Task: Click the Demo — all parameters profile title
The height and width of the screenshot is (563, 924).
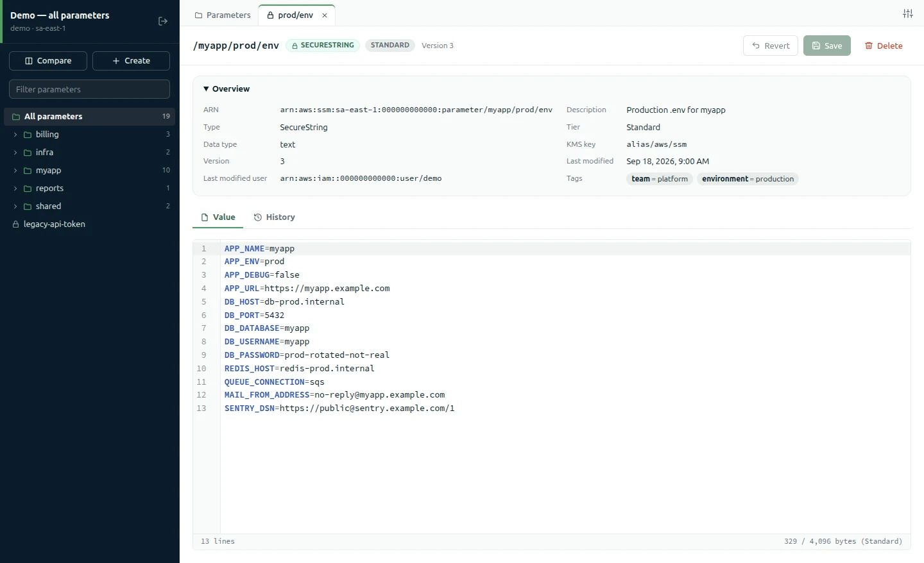Action: pyautogui.click(x=60, y=15)
